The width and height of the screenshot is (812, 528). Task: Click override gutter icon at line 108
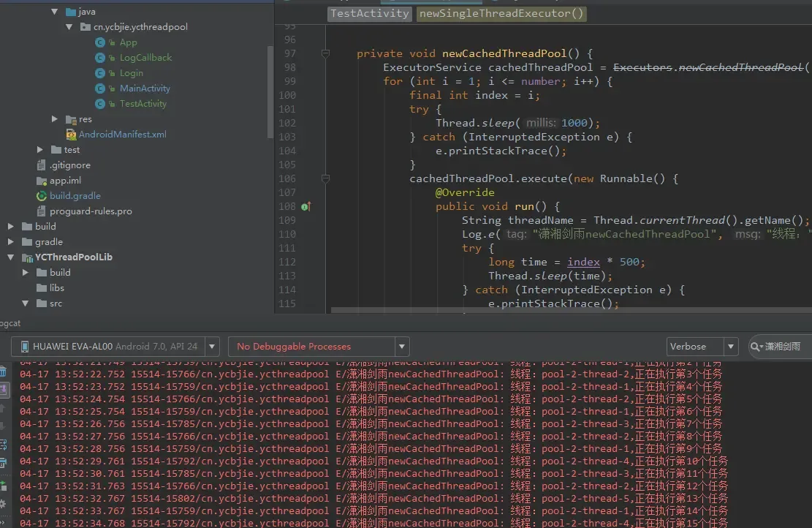(x=306, y=207)
